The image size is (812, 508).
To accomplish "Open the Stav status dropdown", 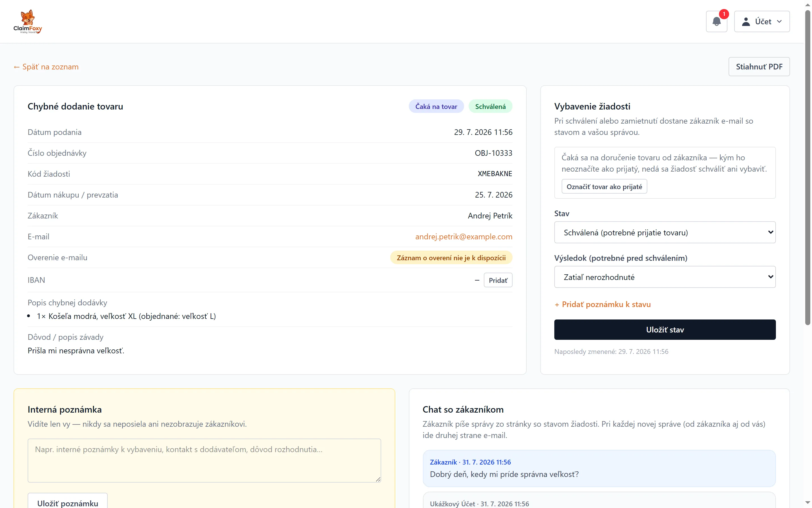I will pos(665,232).
